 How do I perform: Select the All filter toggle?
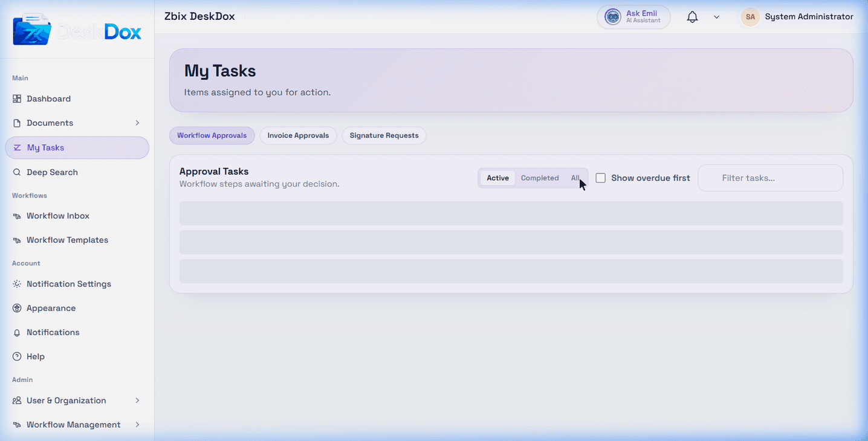point(575,178)
